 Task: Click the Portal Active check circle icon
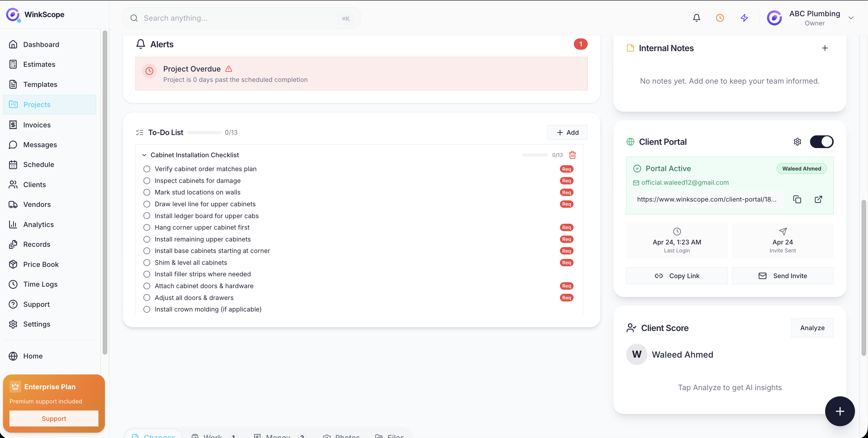click(637, 168)
